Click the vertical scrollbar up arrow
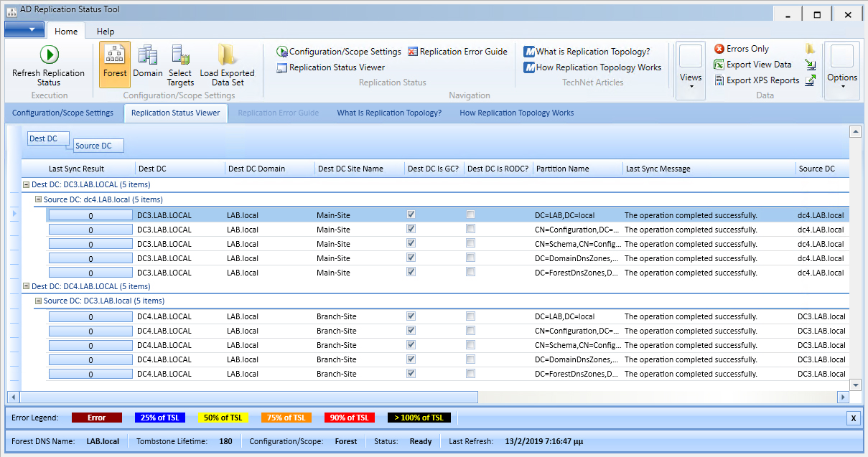Screen dimensions: 868x457 (855, 131)
